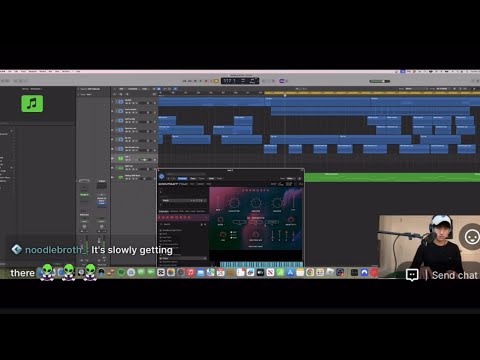This screenshot has height=360, width=480.
Task: Click the bottom track's green icon
Action: 120,177
